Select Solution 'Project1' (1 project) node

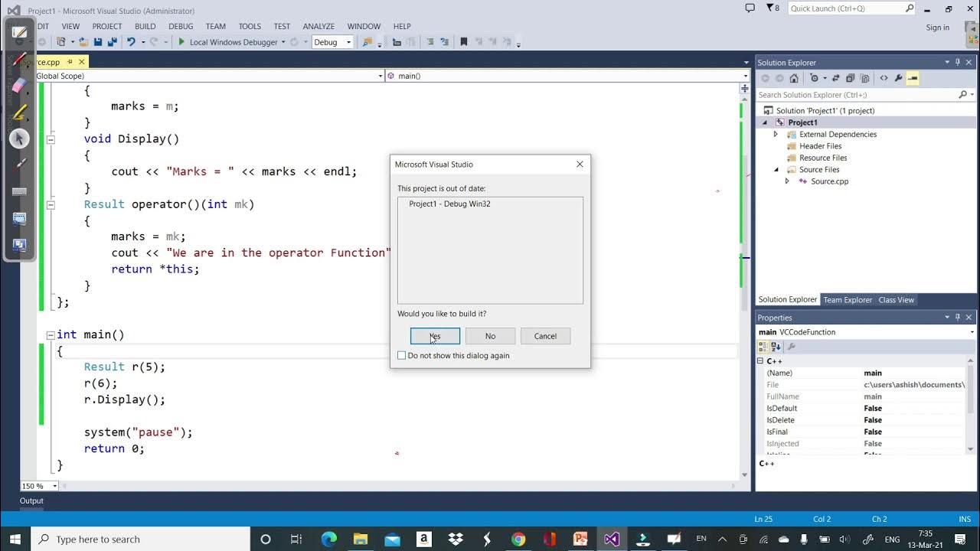[x=825, y=110]
